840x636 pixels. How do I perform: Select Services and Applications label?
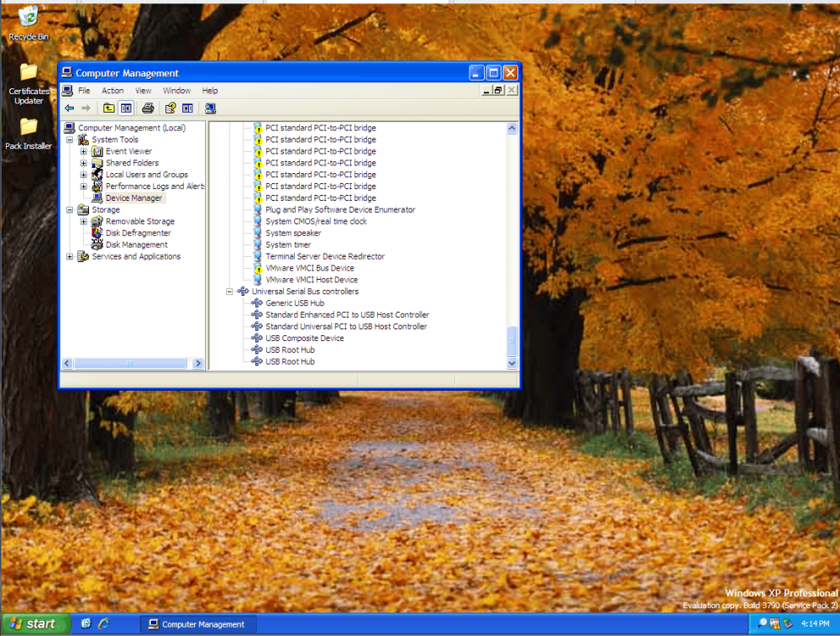136,256
